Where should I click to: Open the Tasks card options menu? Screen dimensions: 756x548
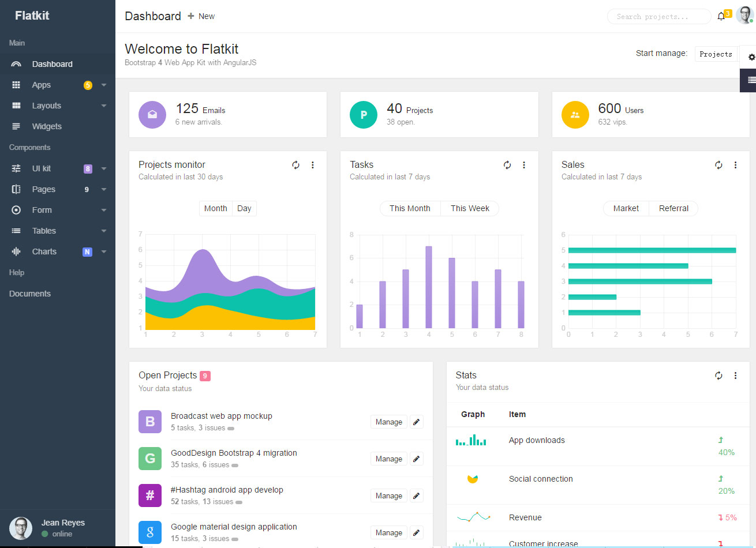coord(524,165)
